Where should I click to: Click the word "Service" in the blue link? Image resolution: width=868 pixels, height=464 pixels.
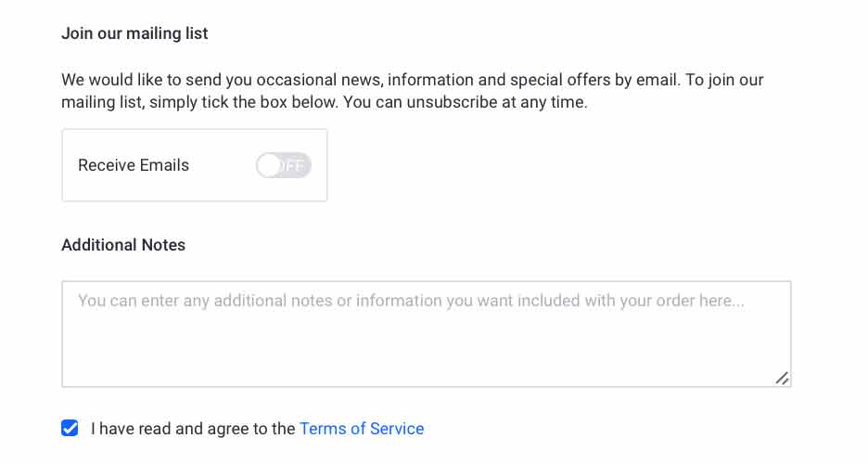tap(396, 429)
